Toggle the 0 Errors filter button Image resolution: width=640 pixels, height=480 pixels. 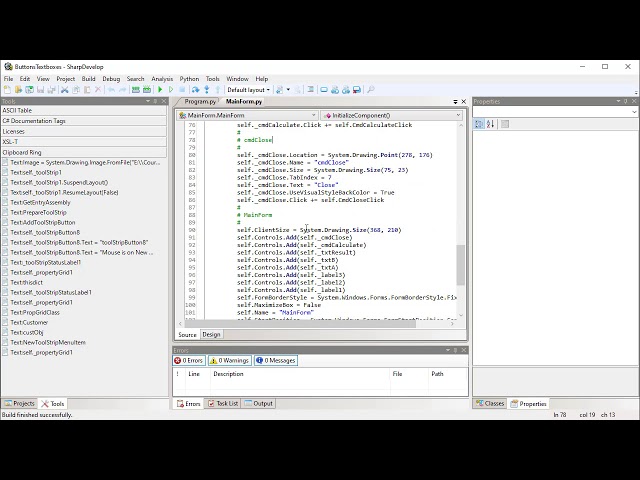pos(189,360)
